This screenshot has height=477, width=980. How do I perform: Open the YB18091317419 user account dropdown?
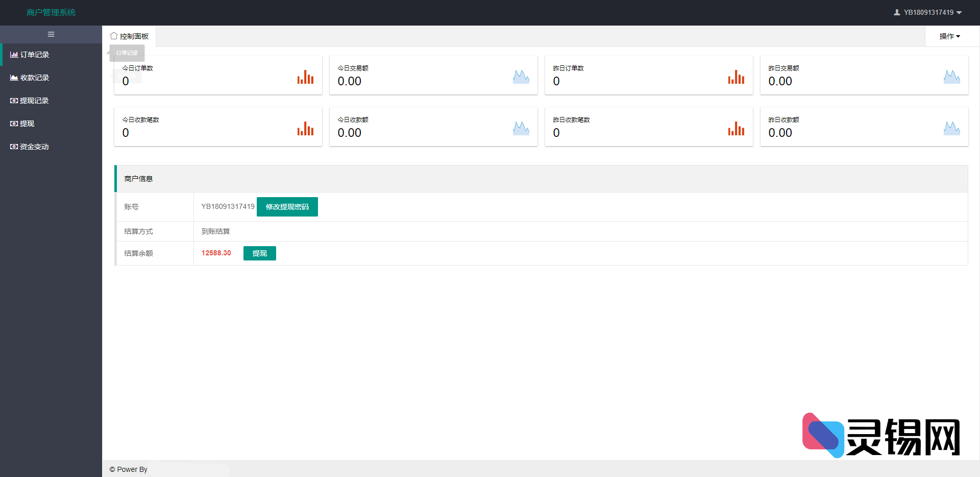[927, 12]
